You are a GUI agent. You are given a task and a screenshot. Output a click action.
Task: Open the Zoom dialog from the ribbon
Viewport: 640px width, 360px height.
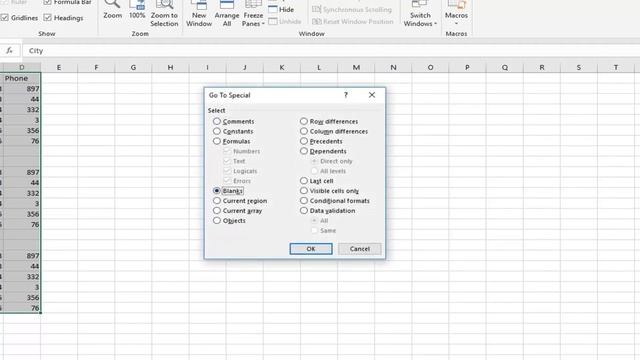point(112,10)
